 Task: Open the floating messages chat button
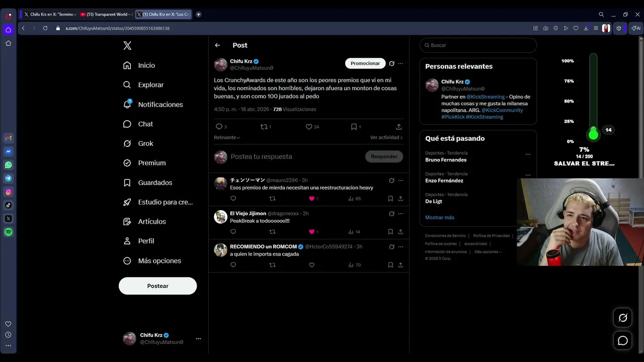(x=623, y=341)
